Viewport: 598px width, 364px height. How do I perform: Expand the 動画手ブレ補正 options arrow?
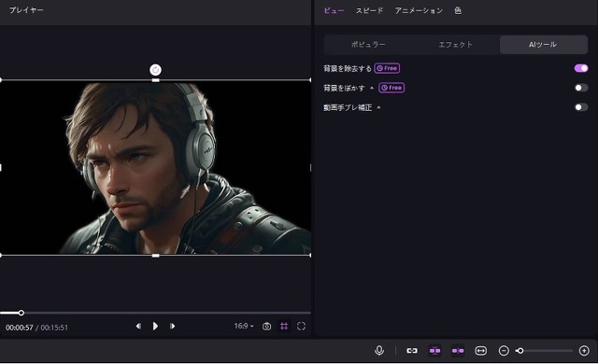click(x=378, y=107)
